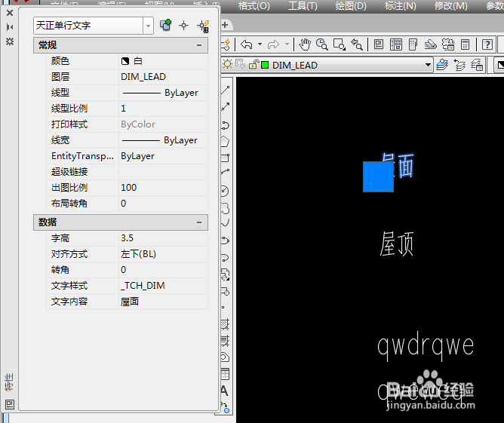
Task: Toggle DIM_LEAD layer lock icon
Action: pos(254,65)
